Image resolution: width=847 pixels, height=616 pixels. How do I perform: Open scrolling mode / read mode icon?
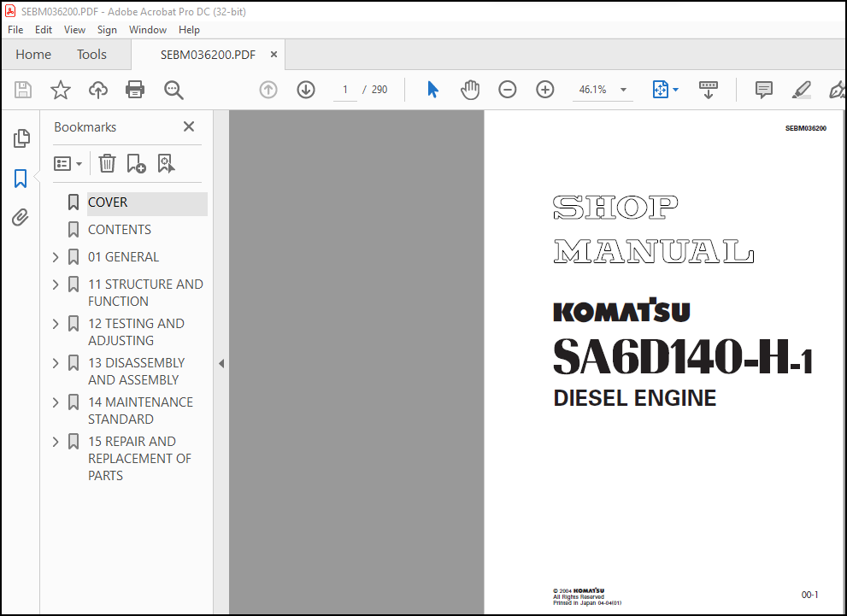pos(709,90)
